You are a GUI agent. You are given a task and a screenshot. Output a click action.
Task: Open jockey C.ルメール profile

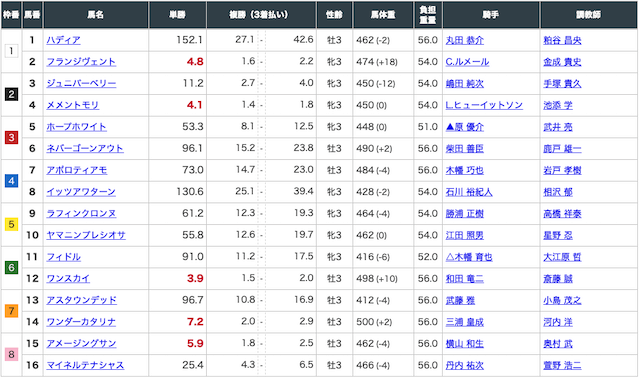click(x=467, y=62)
